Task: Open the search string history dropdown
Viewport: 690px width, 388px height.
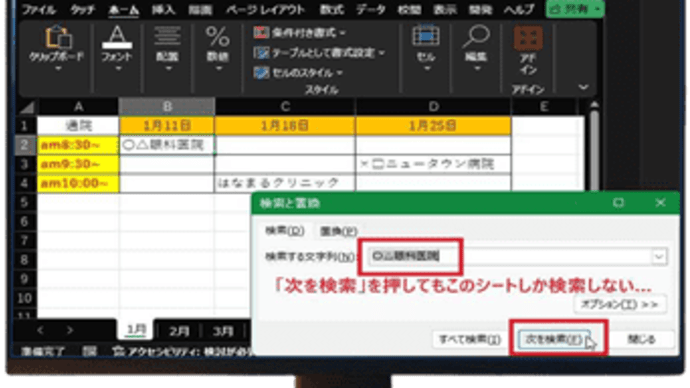Action: [x=659, y=256]
